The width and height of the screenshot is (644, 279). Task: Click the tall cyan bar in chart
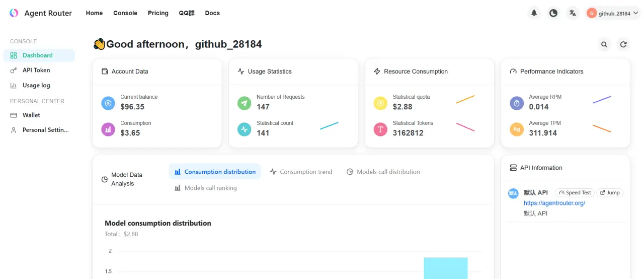446,268
